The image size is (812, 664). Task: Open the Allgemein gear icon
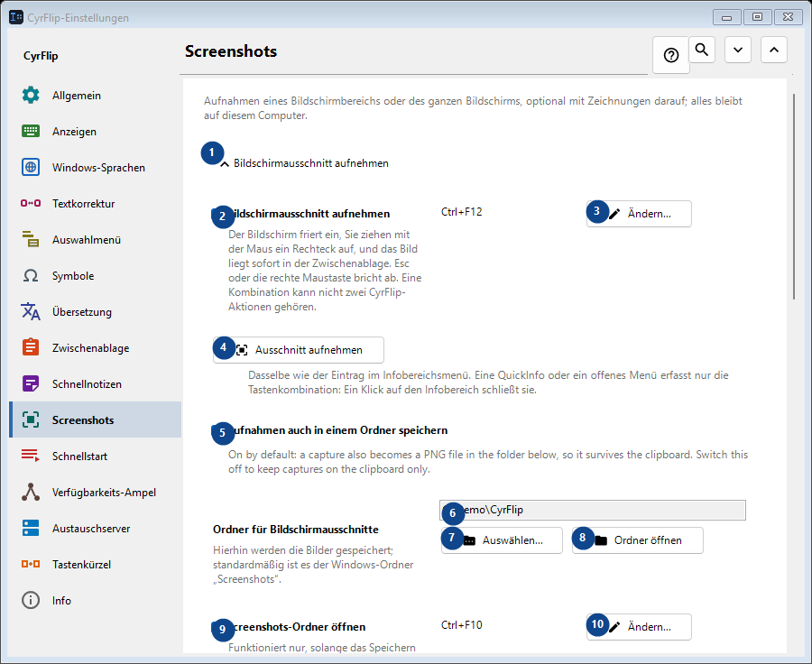tap(31, 96)
